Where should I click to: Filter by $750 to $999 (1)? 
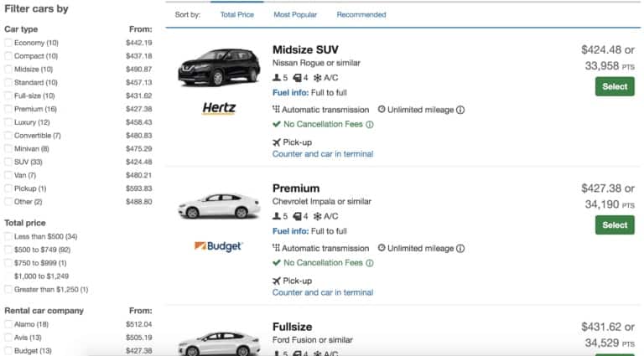[x=8, y=263]
